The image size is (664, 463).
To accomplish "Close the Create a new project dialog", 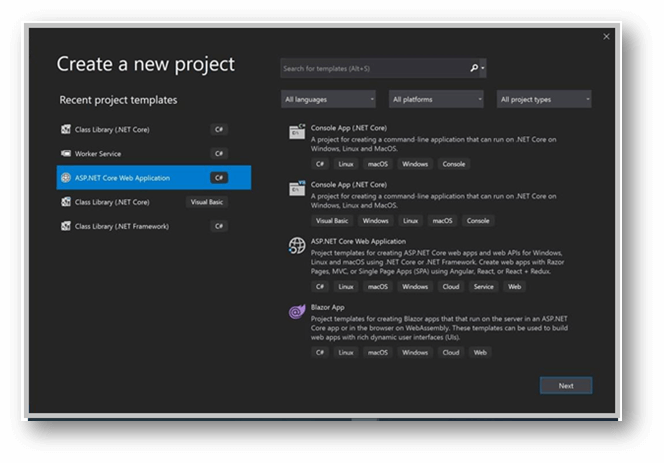I will point(606,36).
